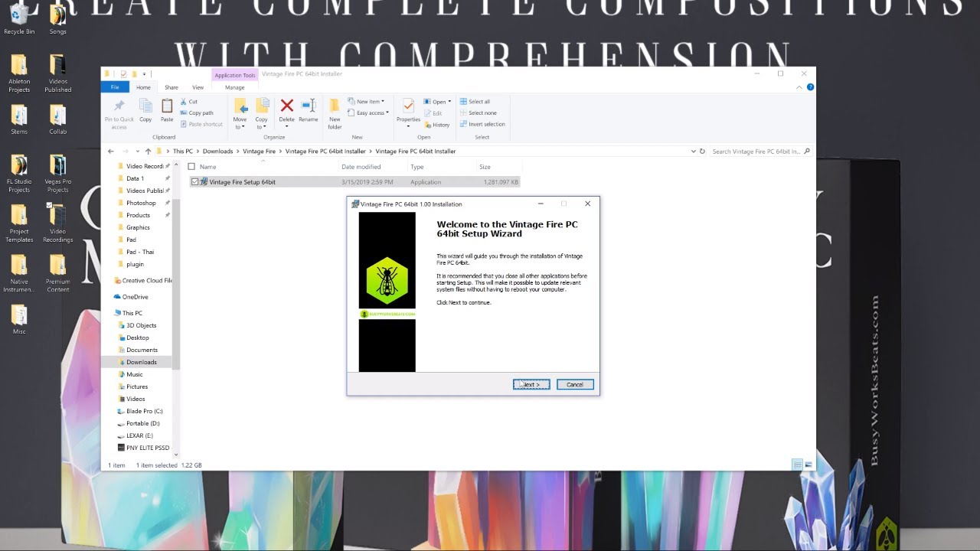Viewport: 980px width, 551px height.
Task: Open the Ableton Projects desktop folder
Action: 19,73
